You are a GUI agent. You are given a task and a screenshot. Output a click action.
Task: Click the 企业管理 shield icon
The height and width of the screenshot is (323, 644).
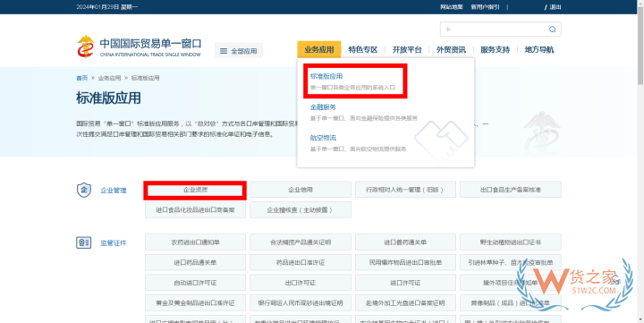[x=84, y=190]
